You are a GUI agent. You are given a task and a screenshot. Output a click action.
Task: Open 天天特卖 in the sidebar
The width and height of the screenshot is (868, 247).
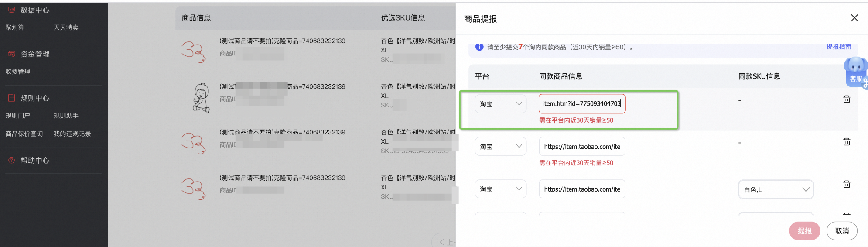click(x=66, y=27)
